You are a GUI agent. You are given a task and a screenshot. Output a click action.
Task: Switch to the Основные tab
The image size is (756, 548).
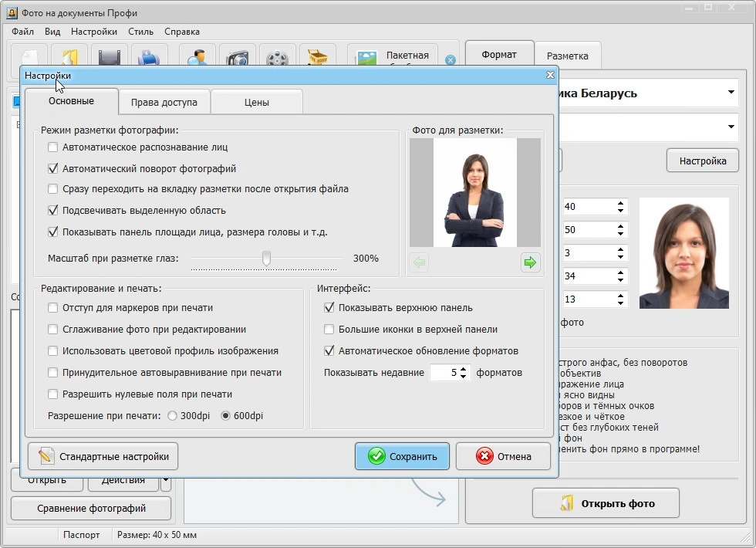coord(71,101)
